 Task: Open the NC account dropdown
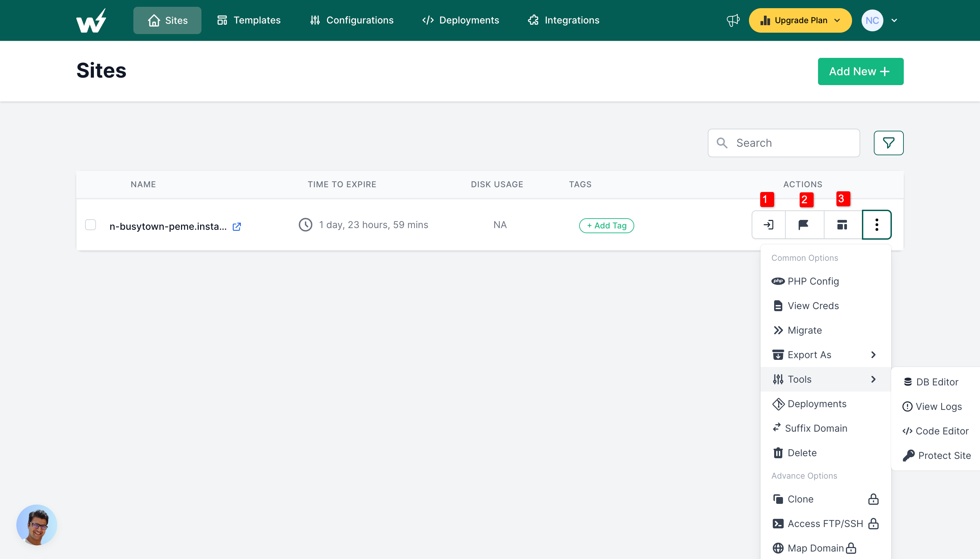[881, 20]
